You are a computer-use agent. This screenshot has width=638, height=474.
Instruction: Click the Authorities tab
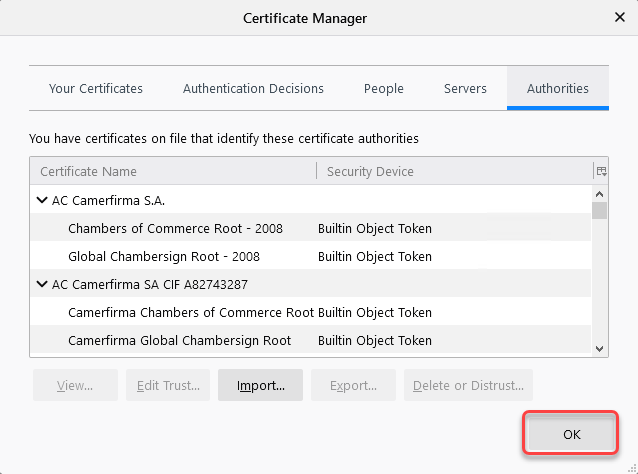[558, 89]
